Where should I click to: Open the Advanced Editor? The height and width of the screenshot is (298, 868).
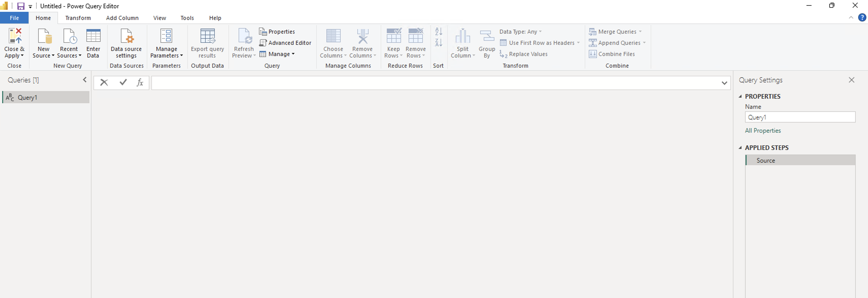(285, 43)
